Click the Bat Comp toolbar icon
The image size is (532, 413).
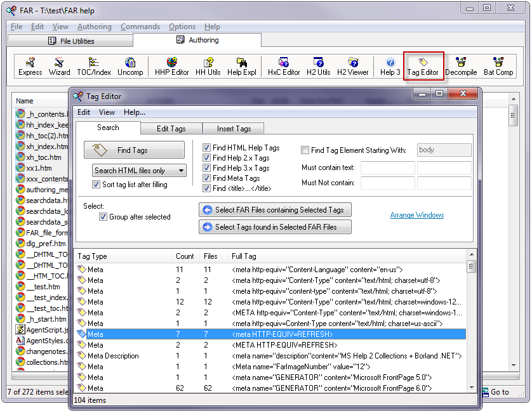point(498,67)
